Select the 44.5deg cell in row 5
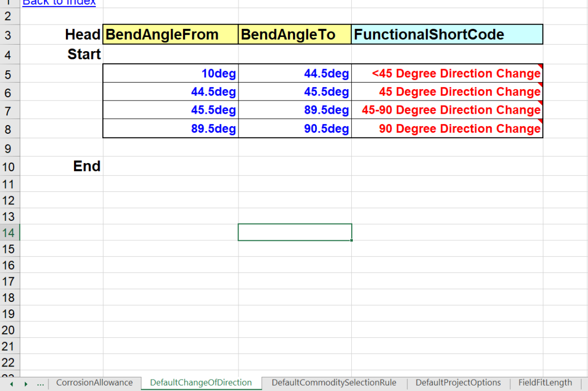588x391 pixels. tap(295, 73)
